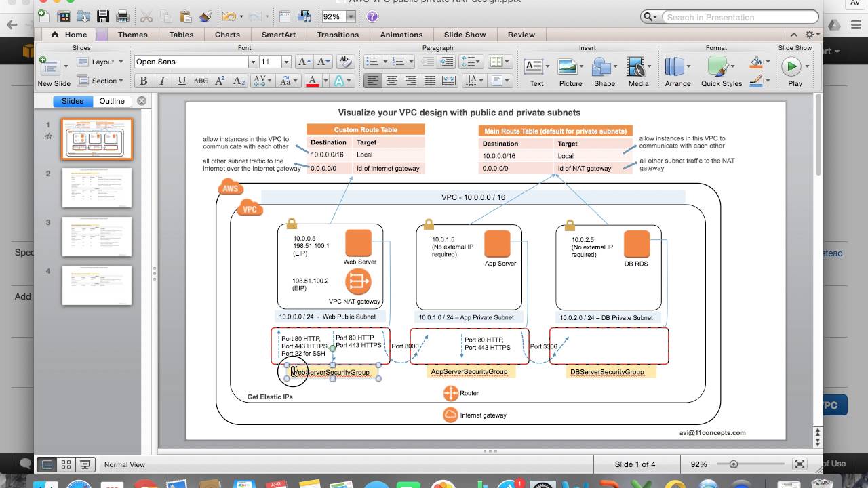The width and height of the screenshot is (868, 488).
Task: Switch to Slide Sorter view icon
Action: pyautogui.click(x=66, y=465)
